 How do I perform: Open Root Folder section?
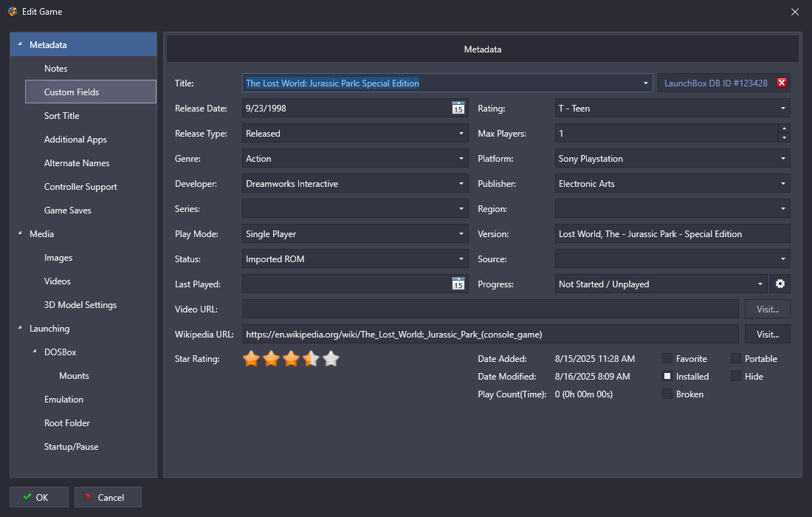coord(66,422)
